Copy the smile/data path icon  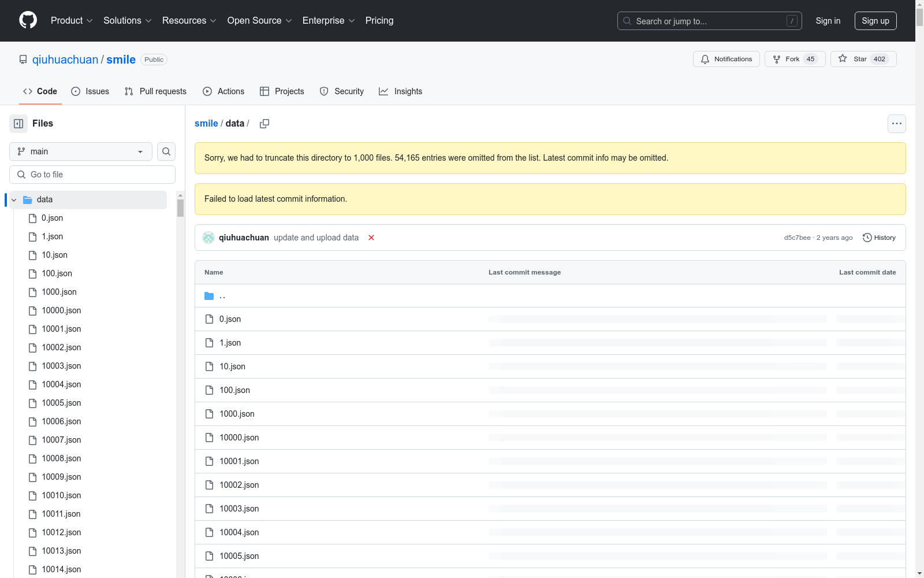click(x=264, y=124)
